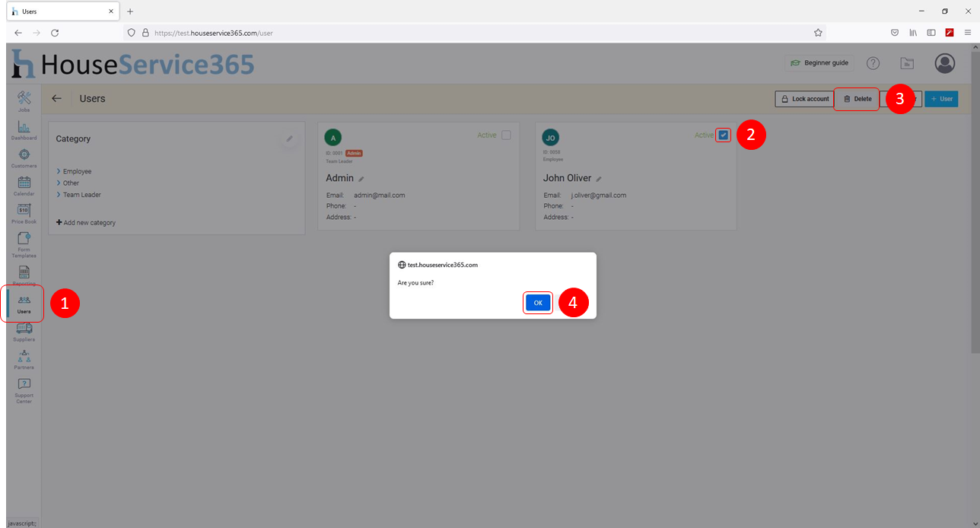980x528 pixels.
Task: Click the browser reload icon
Action: (x=55, y=33)
